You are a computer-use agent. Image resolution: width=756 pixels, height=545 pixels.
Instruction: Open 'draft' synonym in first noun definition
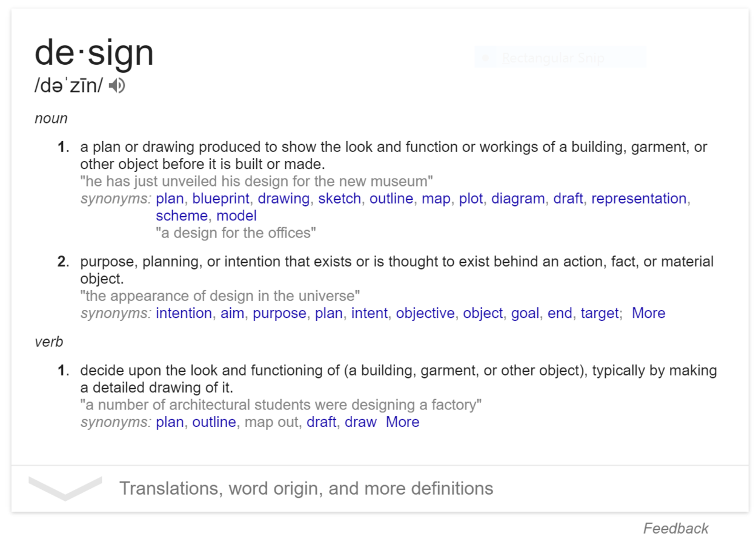(x=568, y=199)
